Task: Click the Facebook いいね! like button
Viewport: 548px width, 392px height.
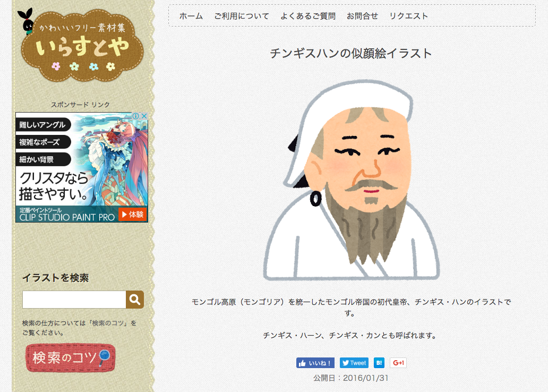Action: click(315, 363)
